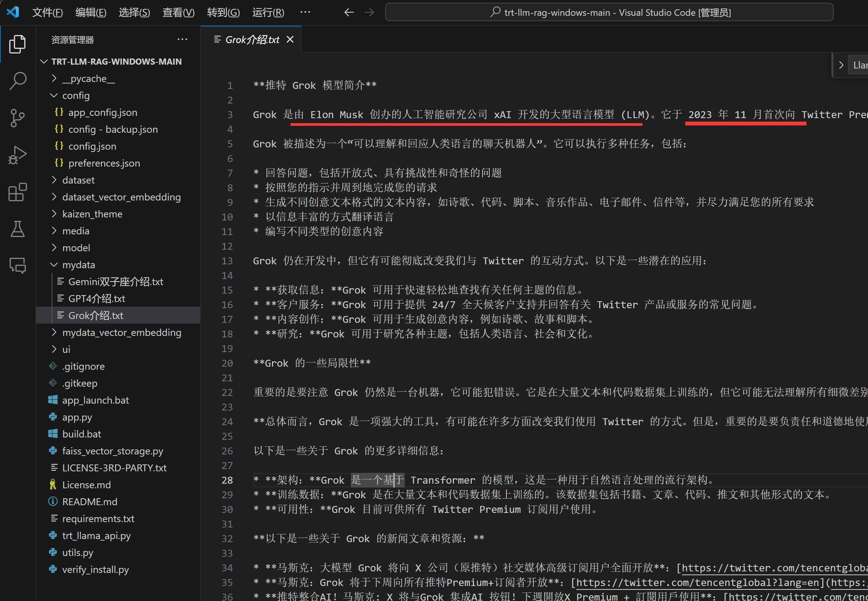Open GPT4介绍.txt file
Screen dimensions: 868x601
click(x=118, y=299)
